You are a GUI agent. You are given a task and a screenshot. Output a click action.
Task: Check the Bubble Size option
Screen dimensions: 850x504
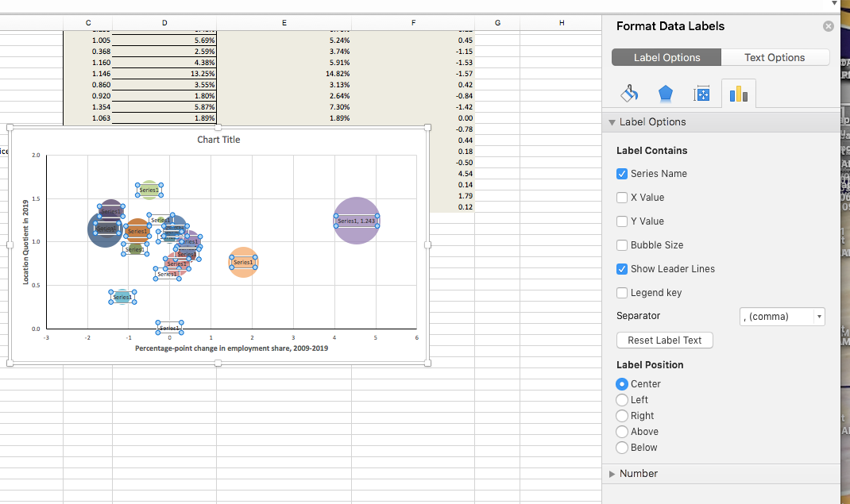(x=621, y=244)
